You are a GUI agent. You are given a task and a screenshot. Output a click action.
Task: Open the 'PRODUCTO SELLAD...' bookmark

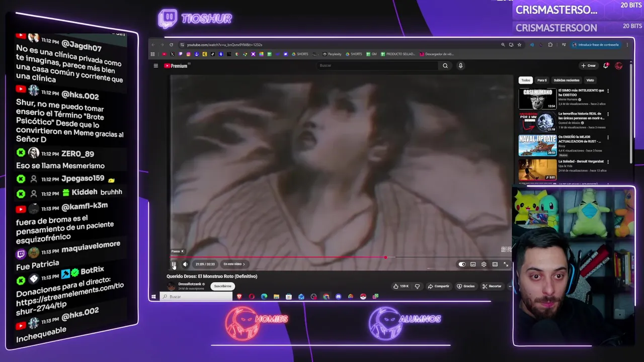pos(398,54)
